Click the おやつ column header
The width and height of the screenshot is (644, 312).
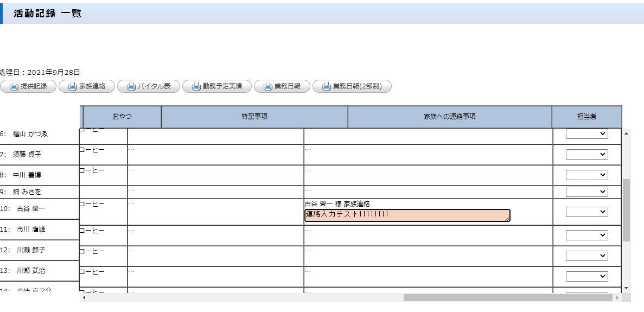(122, 117)
